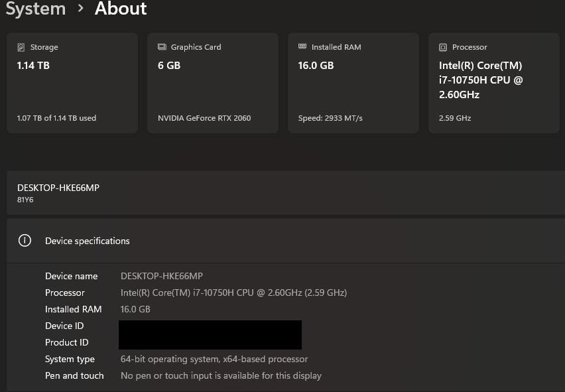Click the Installed RAM memory icon
Image resolution: width=565 pixels, height=392 pixels.
302,46
